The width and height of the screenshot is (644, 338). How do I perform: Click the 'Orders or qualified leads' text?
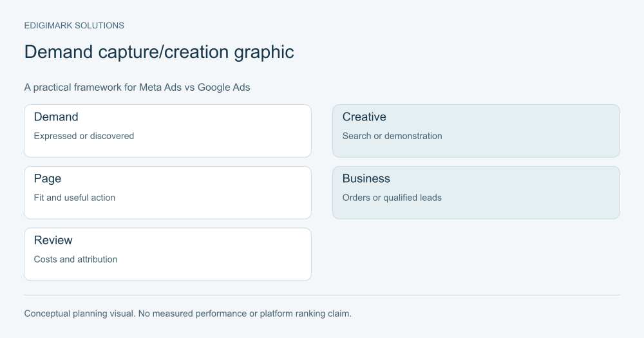(x=392, y=198)
